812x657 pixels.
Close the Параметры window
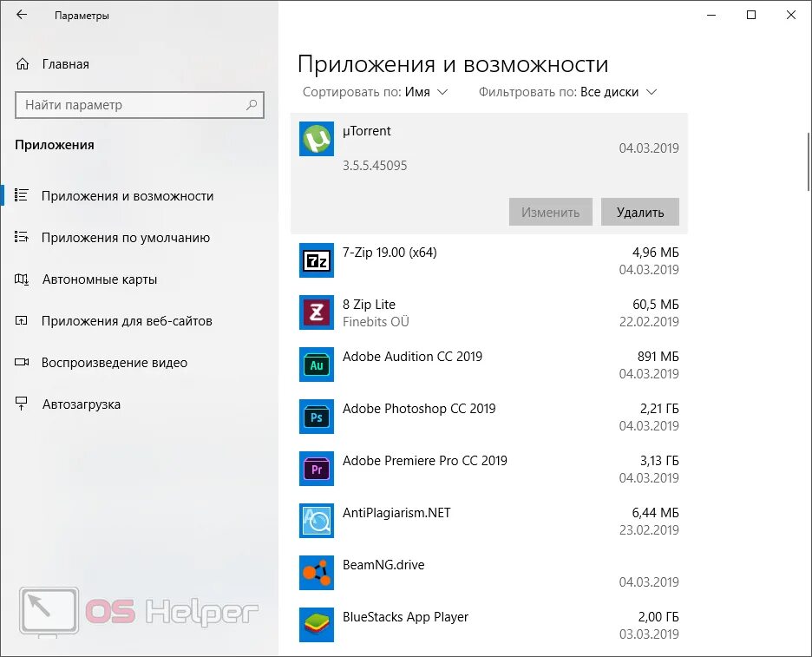pos(791,15)
